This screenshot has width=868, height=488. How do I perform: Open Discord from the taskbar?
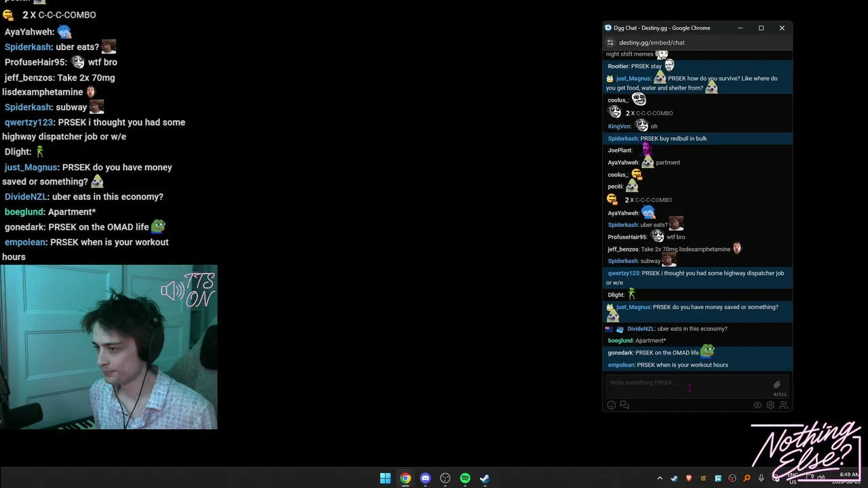click(425, 479)
